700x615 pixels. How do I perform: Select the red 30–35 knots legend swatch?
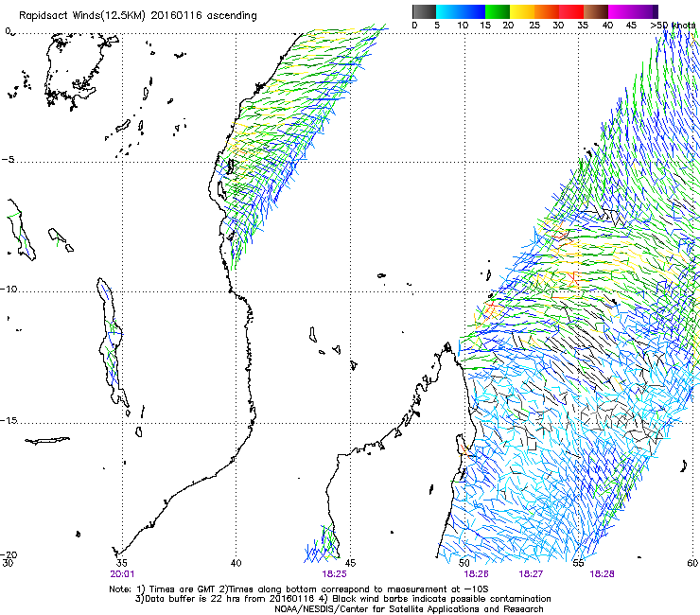tap(571, 11)
